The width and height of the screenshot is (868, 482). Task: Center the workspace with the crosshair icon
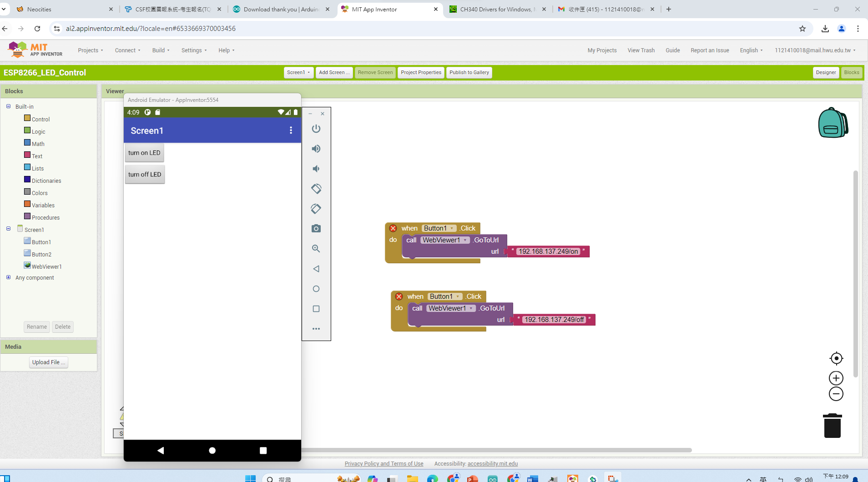(836, 358)
